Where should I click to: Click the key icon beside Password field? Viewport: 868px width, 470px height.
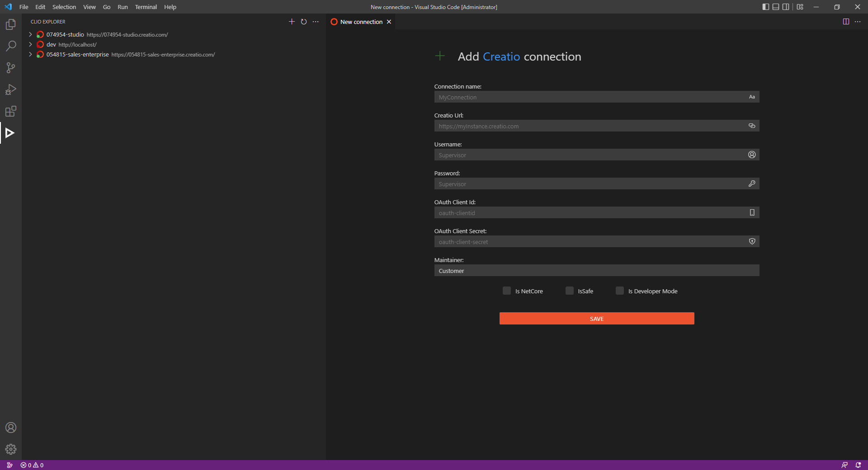(751, 183)
